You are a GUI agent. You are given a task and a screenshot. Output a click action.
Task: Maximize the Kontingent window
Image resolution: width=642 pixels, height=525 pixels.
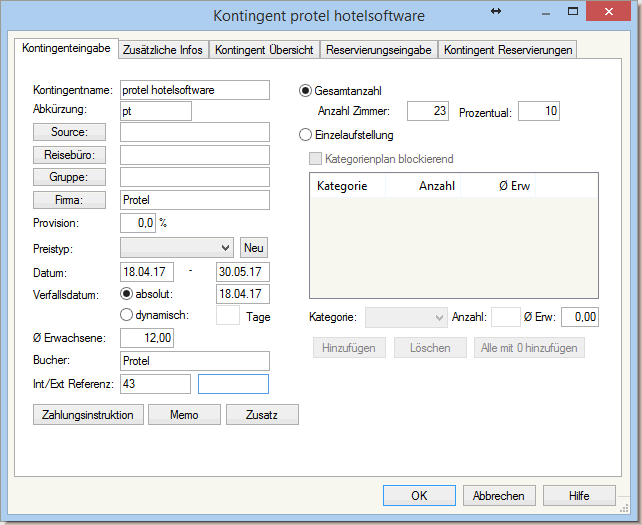coord(573,12)
